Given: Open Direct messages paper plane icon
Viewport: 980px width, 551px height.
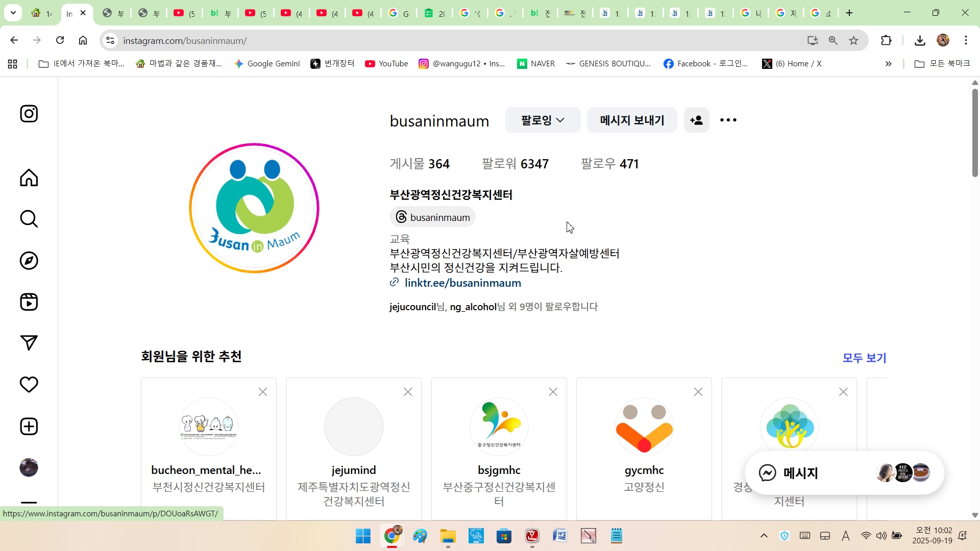Looking at the screenshot, I should point(29,343).
